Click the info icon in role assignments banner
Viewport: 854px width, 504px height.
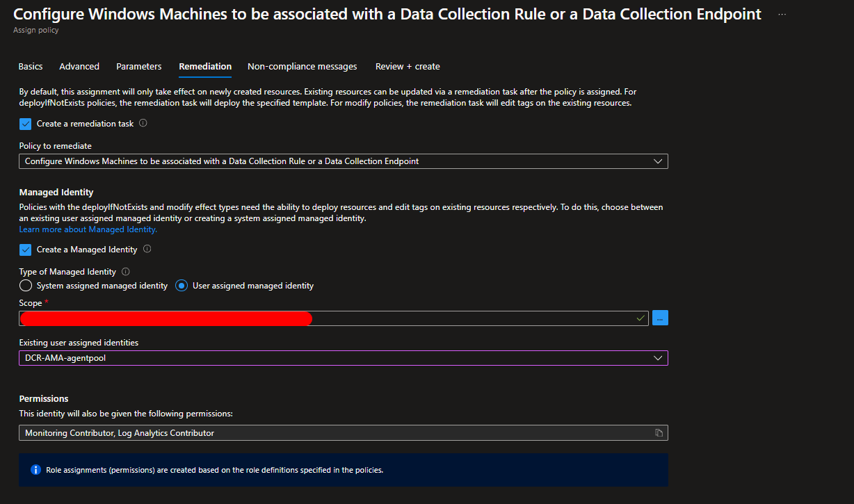(x=35, y=470)
